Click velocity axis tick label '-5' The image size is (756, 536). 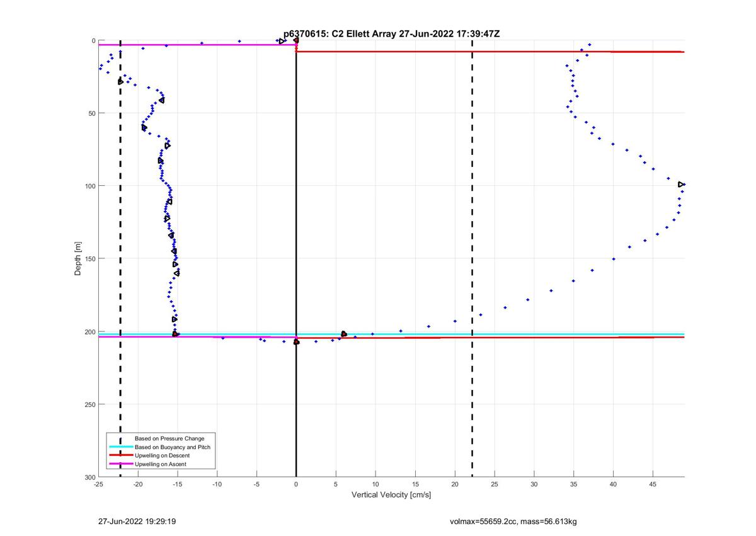coord(256,484)
